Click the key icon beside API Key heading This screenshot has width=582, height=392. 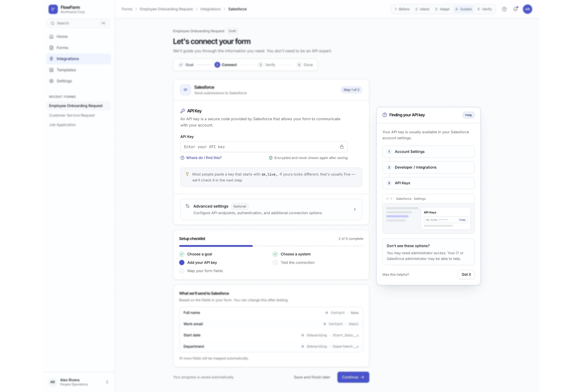click(182, 111)
